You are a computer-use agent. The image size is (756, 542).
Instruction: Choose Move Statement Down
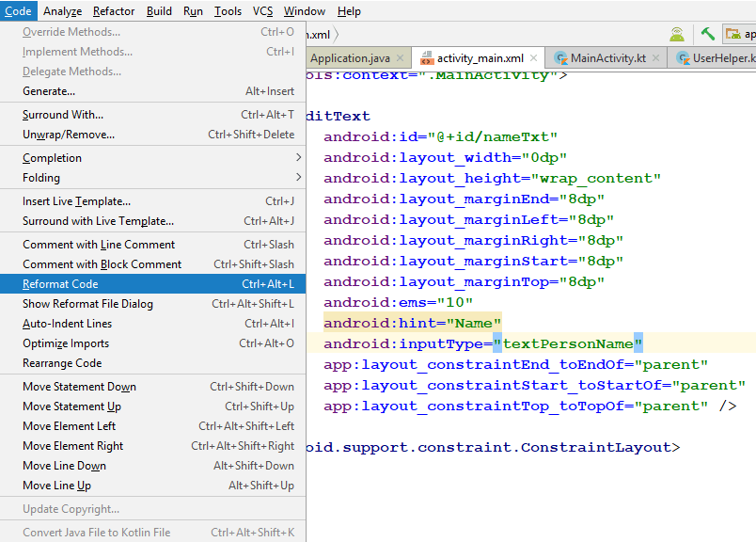153,387
